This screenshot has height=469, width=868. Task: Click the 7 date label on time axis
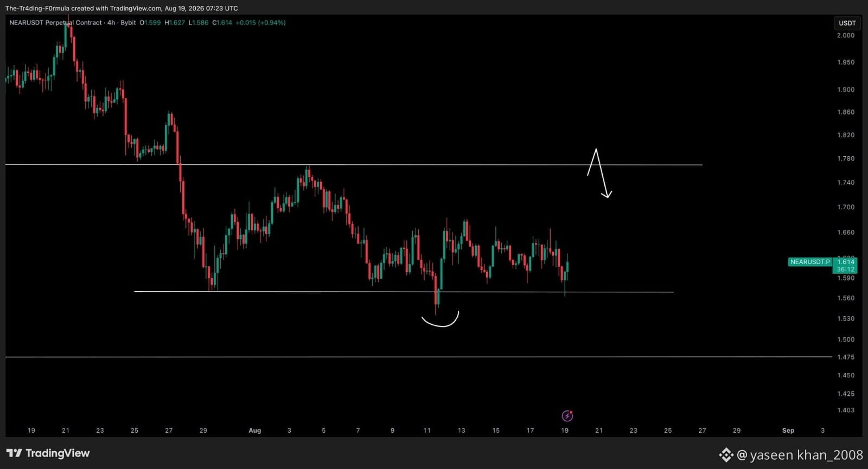coord(358,431)
